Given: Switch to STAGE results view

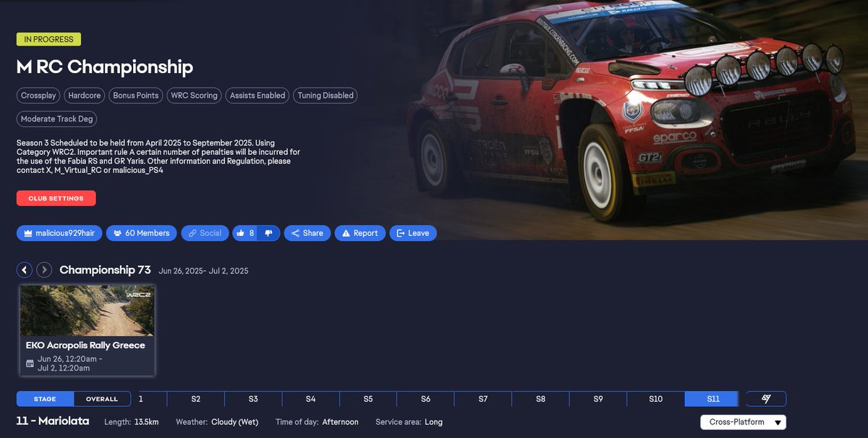Looking at the screenshot, I should click(45, 399).
